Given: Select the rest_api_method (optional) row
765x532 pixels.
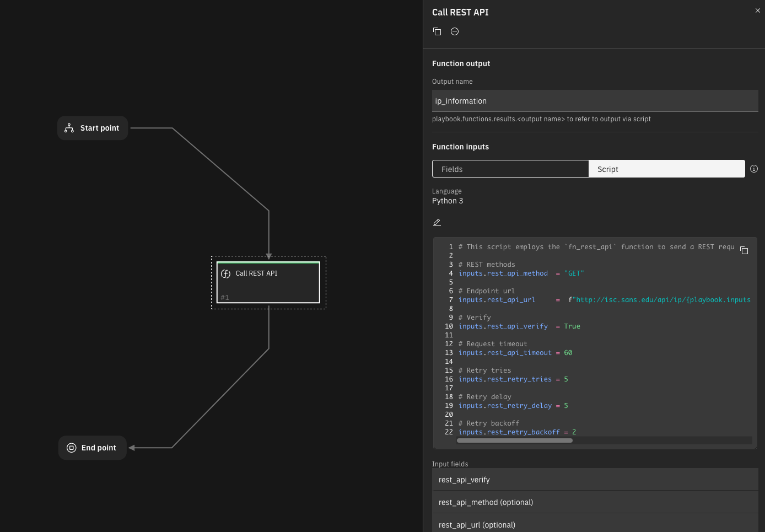Looking at the screenshot, I should 595,502.
